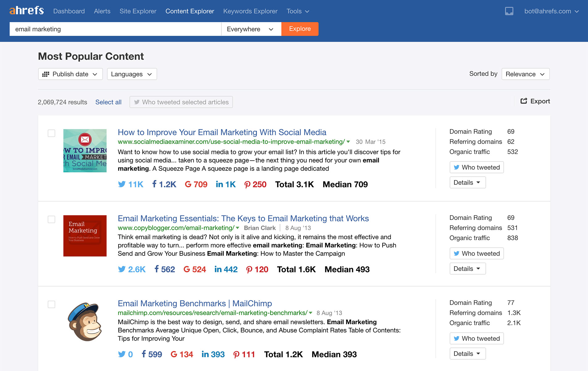Click Select all link
The image size is (588, 371).
coord(108,102)
